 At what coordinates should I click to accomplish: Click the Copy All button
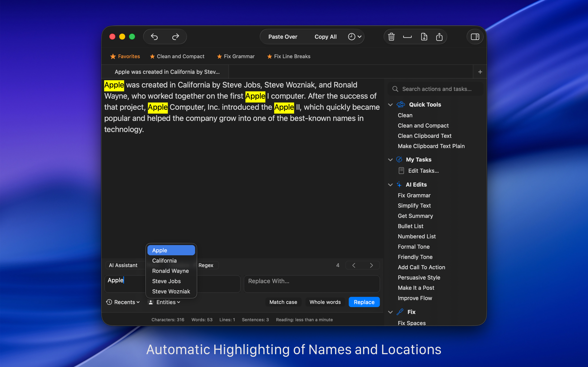click(x=325, y=37)
